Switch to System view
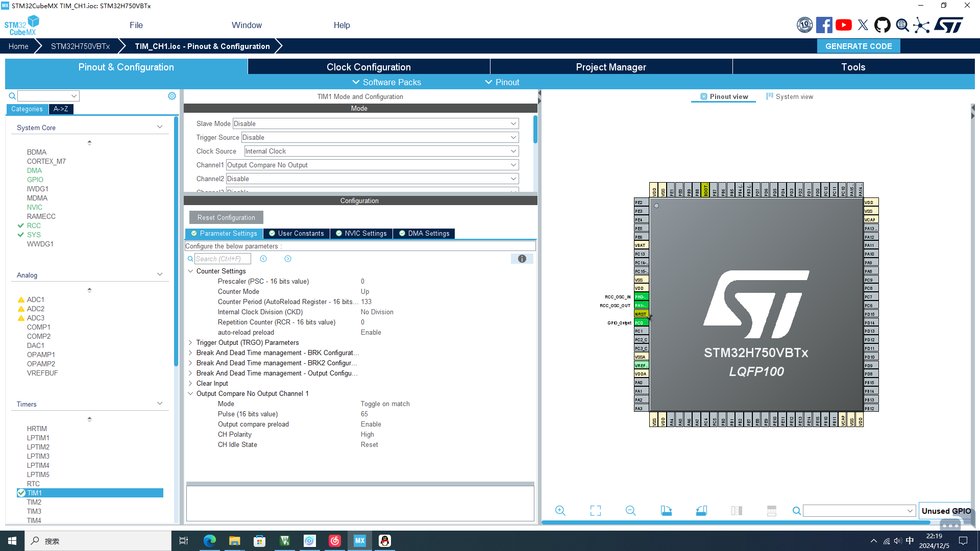 (790, 96)
